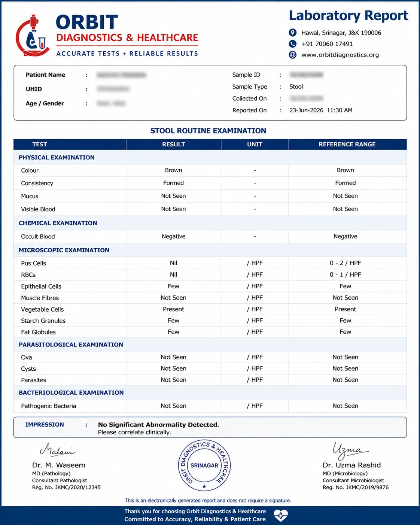Click Reg. No. JKMC/2020/12345
Image resolution: width=420 pixels, height=525 pixels.
pos(66,488)
